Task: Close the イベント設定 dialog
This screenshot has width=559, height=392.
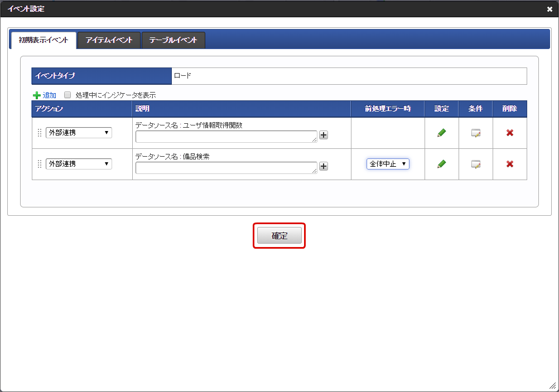Action: [550, 9]
